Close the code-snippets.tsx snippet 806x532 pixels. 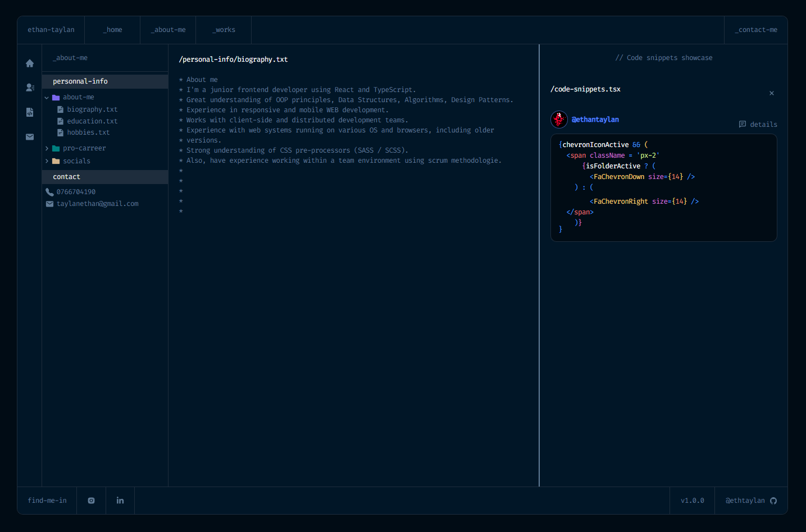tap(772, 93)
